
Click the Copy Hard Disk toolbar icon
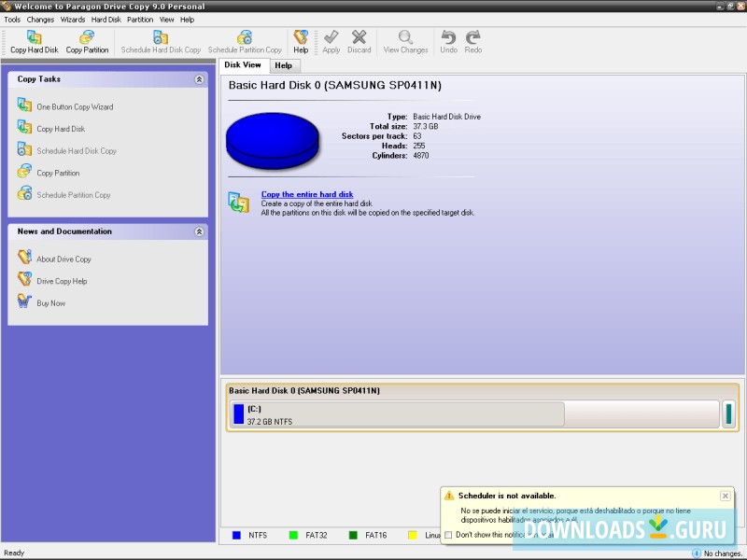(x=34, y=37)
